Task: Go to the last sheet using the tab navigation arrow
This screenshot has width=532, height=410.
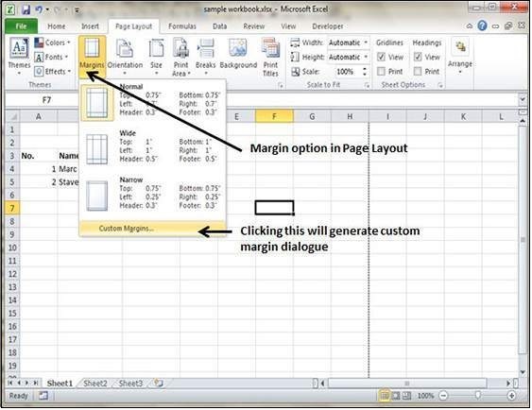Action: [35, 384]
